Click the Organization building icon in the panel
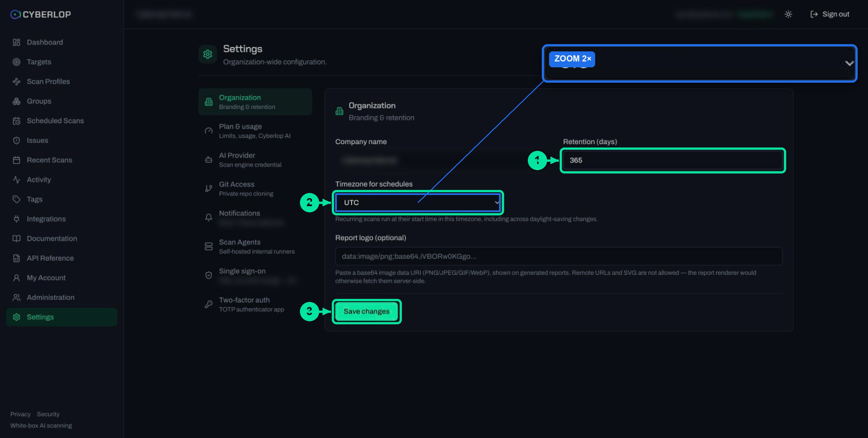Image resolution: width=868 pixels, height=438 pixels. pyautogui.click(x=339, y=111)
